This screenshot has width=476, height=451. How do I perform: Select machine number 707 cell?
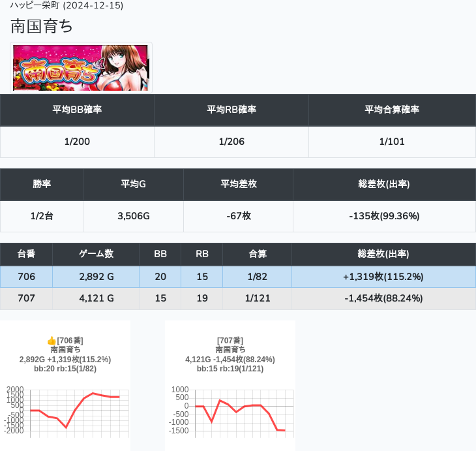26,298
